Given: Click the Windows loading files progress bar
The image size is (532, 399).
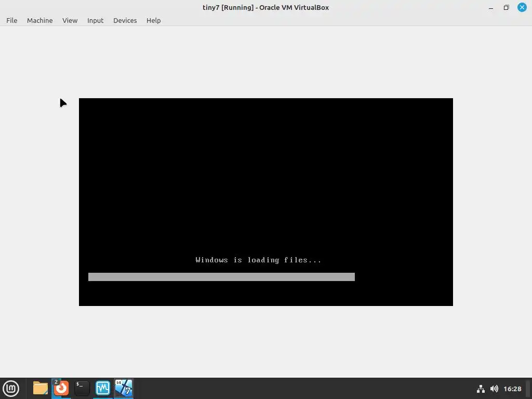Looking at the screenshot, I should (x=221, y=277).
